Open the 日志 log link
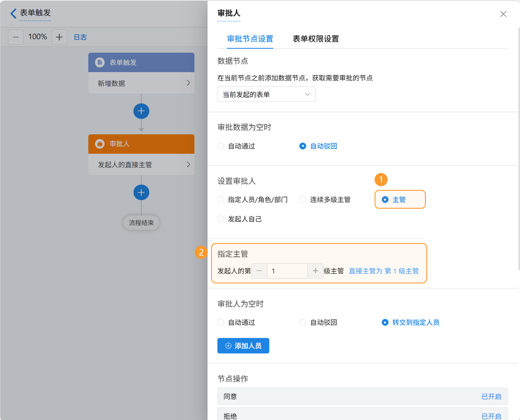The width and height of the screenshot is (520, 420). tap(80, 37)
